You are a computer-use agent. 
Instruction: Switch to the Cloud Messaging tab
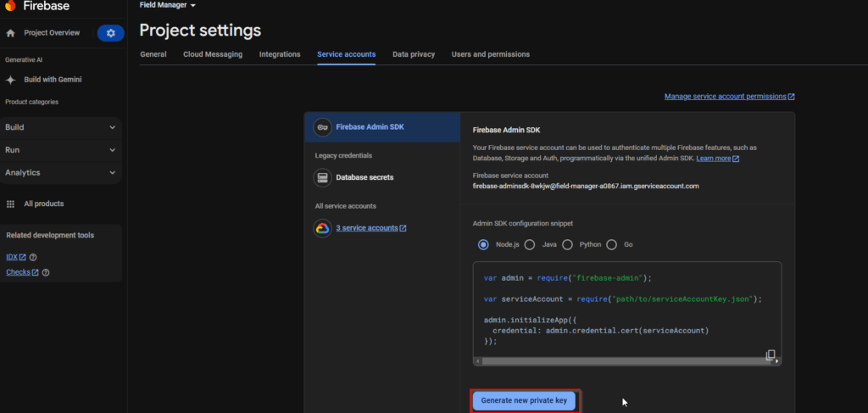(x=213, y=54)
